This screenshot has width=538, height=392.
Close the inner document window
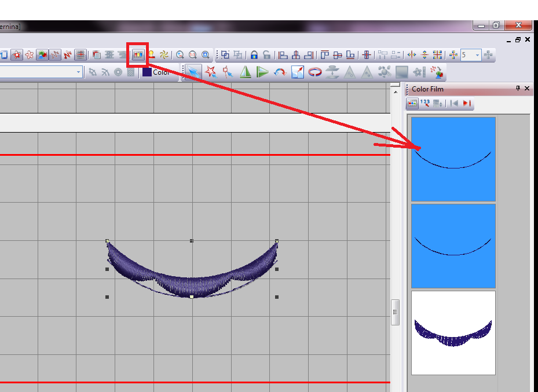tap(528, 39)
